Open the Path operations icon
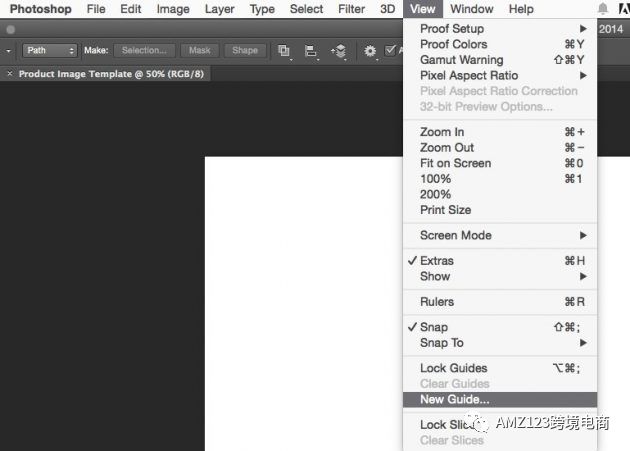Image resolution: width=630 pixels, height=451 pixels. tap(284, 50)
